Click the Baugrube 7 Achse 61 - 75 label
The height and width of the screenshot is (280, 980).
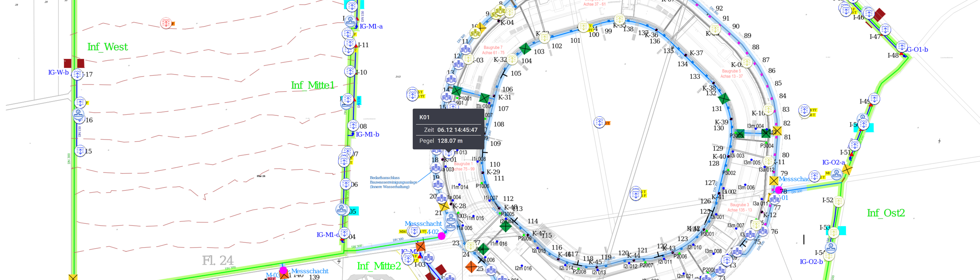pyautogui.click(x=493, y=50)
